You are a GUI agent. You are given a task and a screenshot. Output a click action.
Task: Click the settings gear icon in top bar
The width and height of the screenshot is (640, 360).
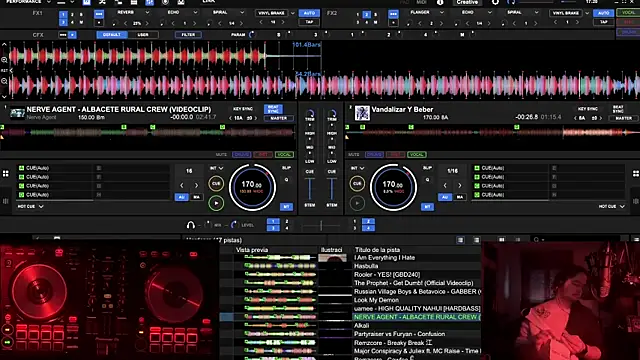(x=495, y=2)
